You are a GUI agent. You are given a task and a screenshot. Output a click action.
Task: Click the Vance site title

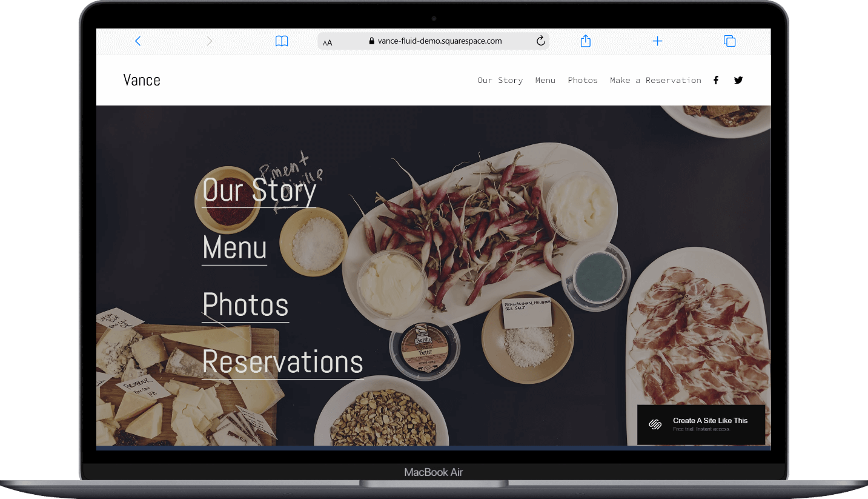click(x=141, y=79)
